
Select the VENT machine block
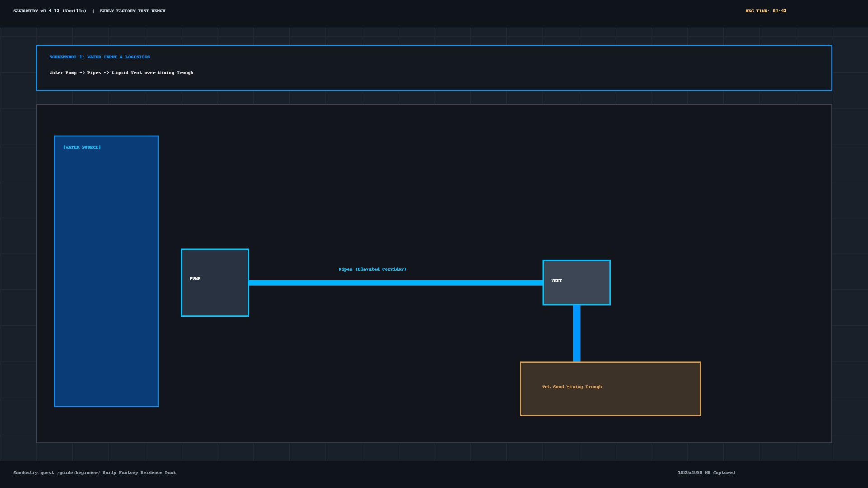pos(576,282)
